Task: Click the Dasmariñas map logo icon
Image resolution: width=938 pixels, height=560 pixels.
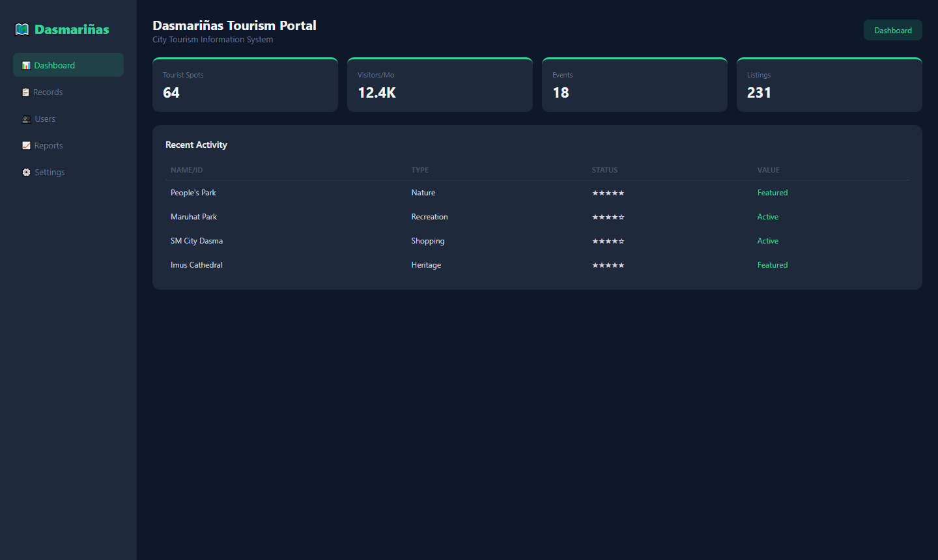Action: [x=22, y=29]
